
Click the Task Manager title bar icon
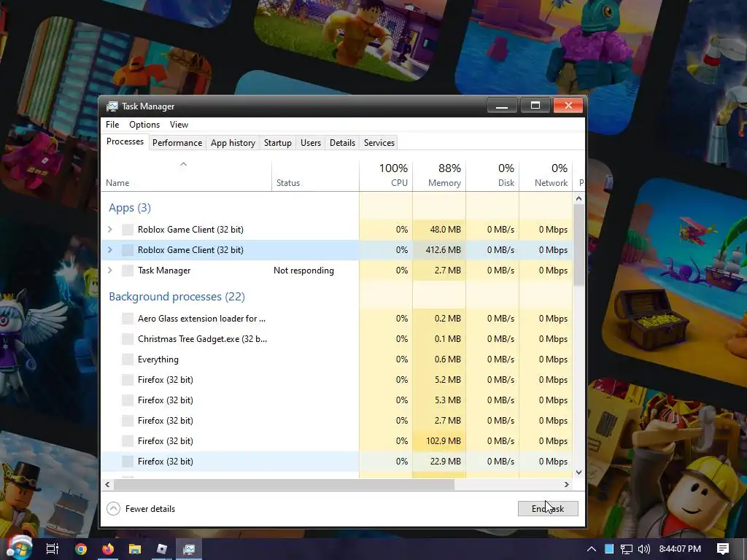coord(112,106)
